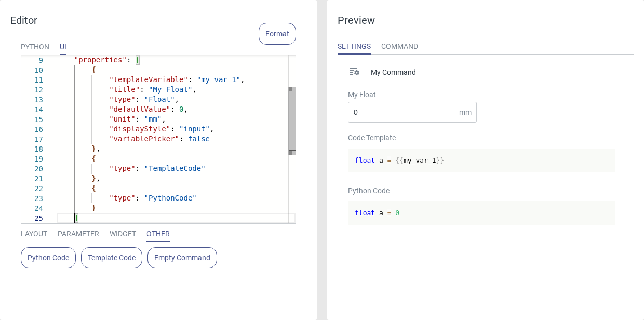The height and width of the screenshot is (320, 644).
Task: Switch to the COMMAND preview tab
Action: (399, 46)
